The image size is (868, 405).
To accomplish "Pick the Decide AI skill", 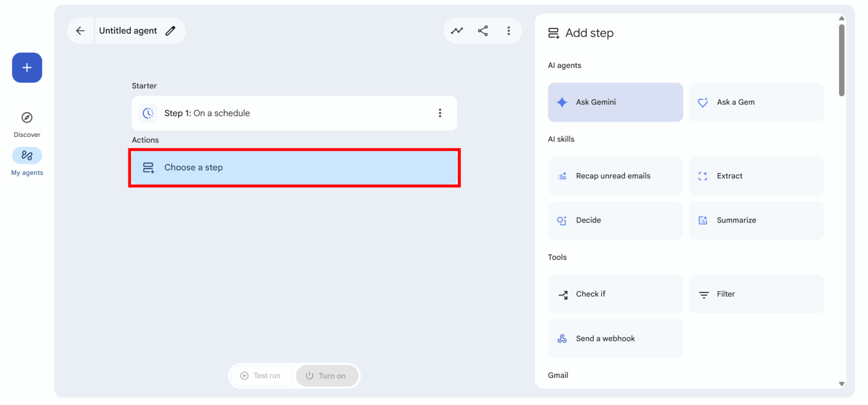I will pos(615,220).
